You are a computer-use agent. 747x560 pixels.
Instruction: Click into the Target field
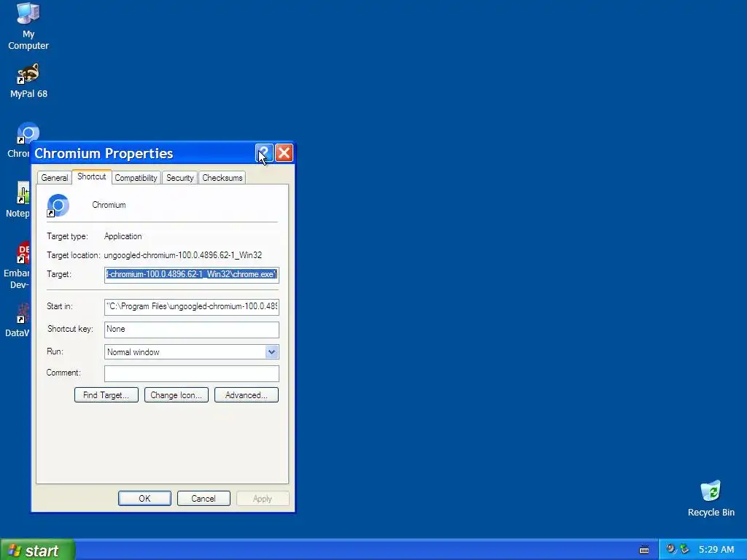(192, 275)
